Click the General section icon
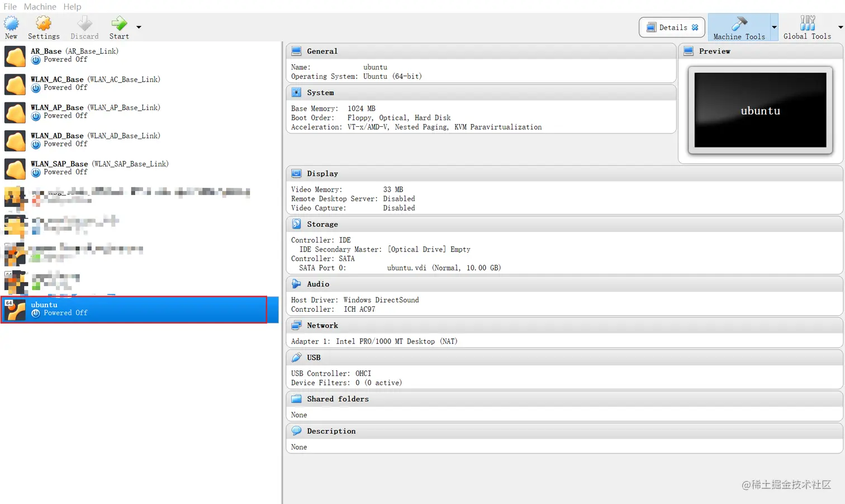 tap(297, 51)
